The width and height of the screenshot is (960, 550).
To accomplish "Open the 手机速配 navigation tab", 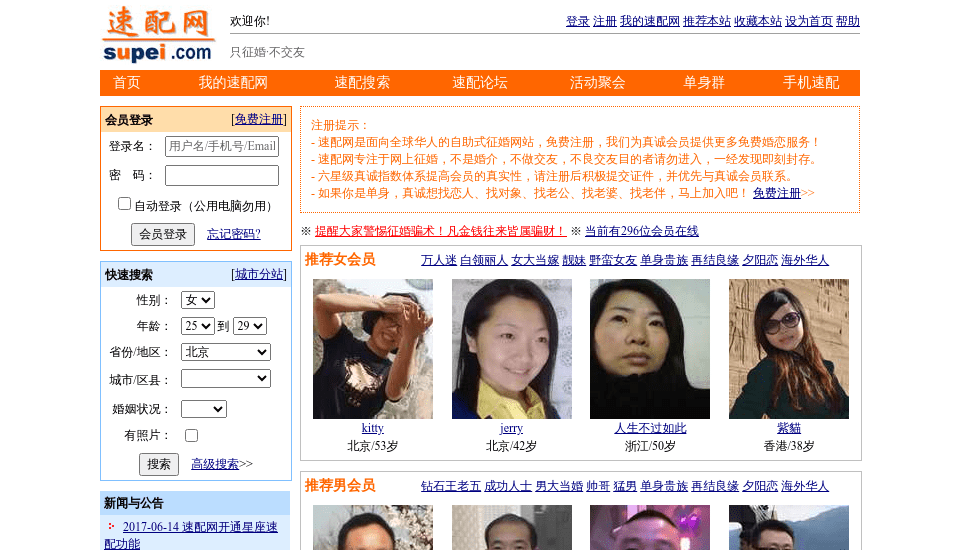I will pyautogui.click(x=811, y=83).
